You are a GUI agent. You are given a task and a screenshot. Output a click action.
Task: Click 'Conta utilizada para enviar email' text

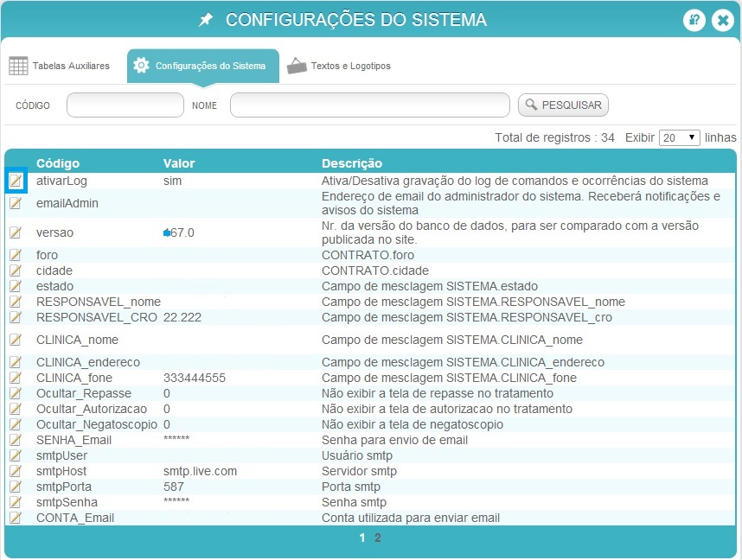click(411, 518)
